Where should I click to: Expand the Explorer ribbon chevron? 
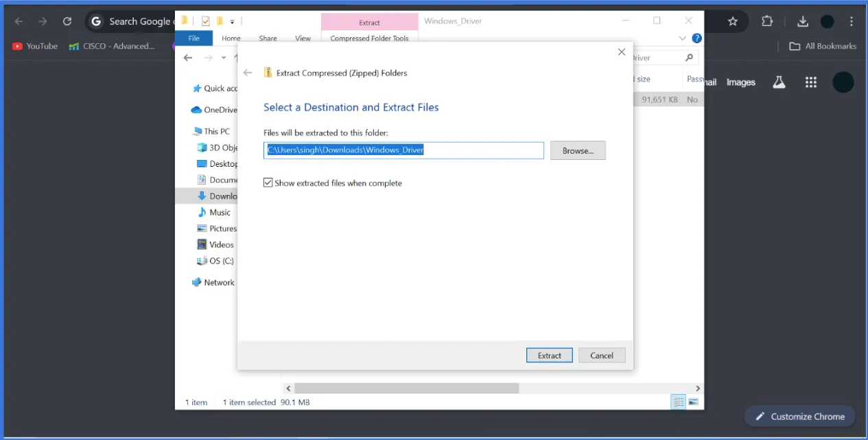tap(682, 38)
